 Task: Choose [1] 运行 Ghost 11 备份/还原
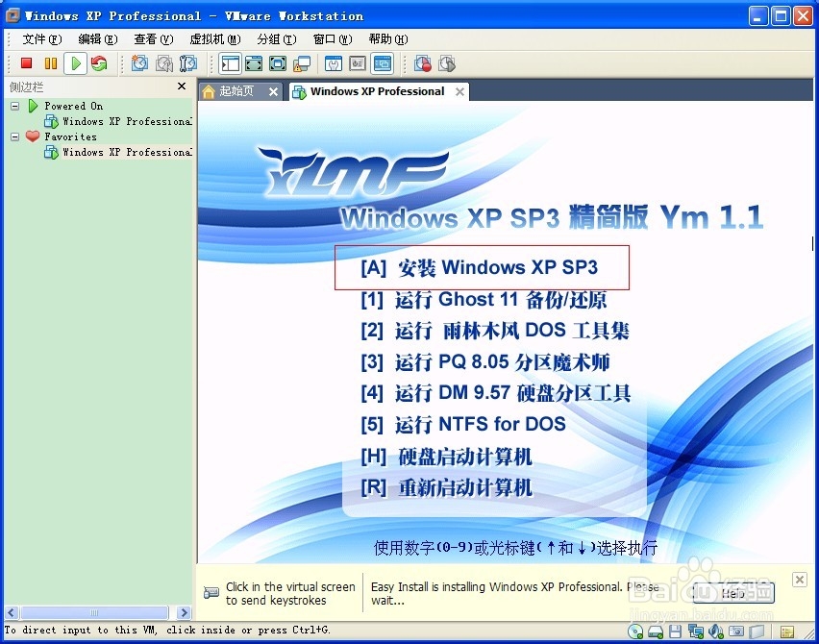coord(484,300)
